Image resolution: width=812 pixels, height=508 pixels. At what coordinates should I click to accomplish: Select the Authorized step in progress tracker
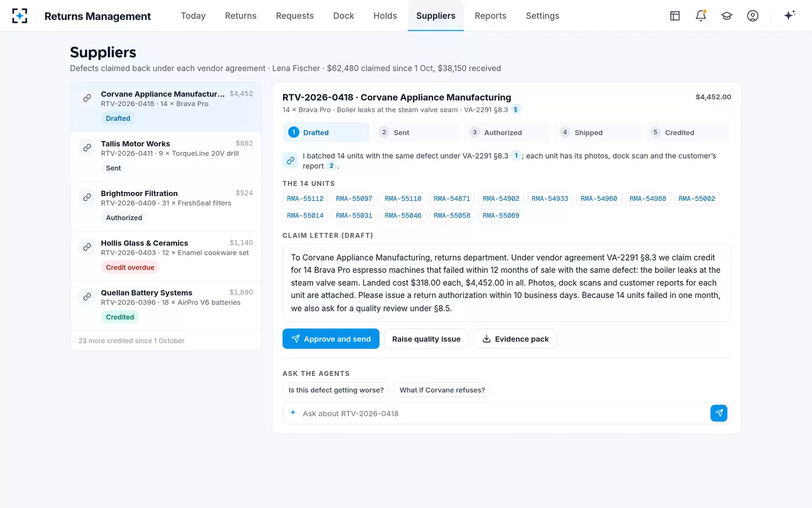click(x=506, y=132)
